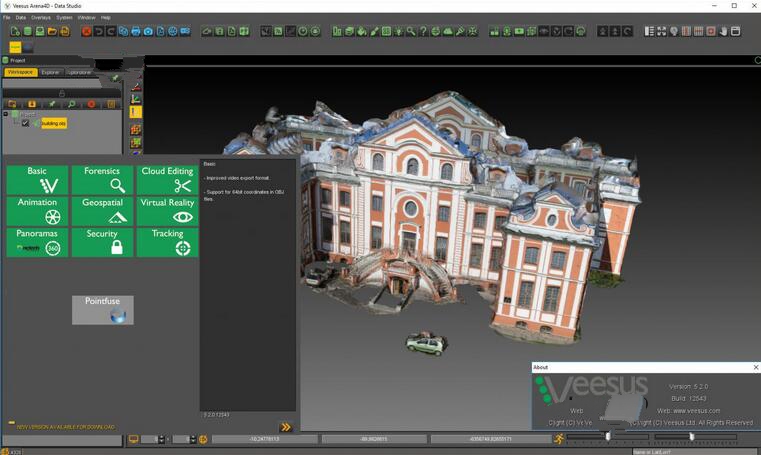The height and width of the screenshot is (455, 761).
Task: Click the green question mark help icon
Action: pos(423,32)
